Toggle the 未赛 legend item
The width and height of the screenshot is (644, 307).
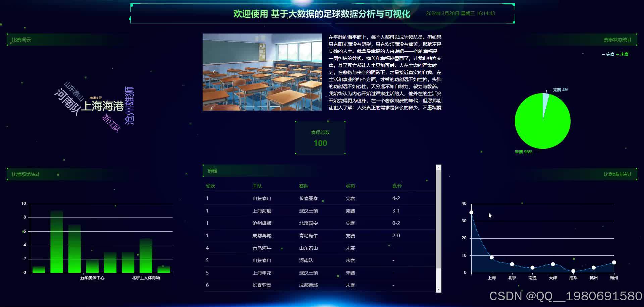pos(624,54)
